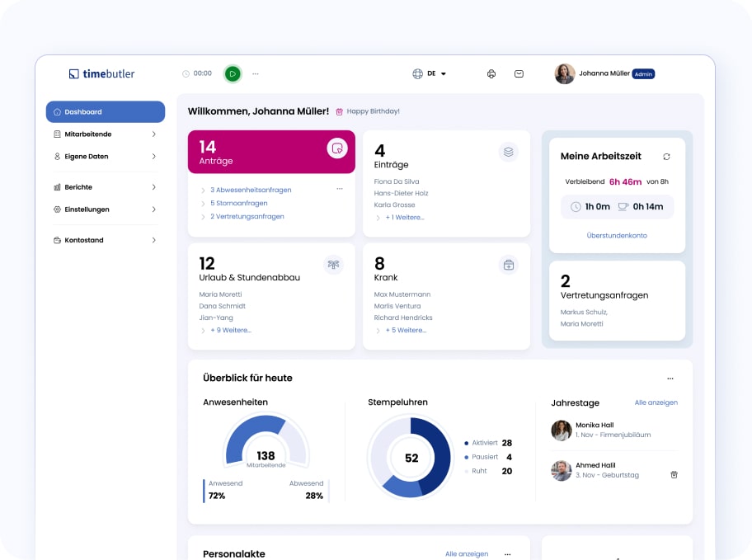This screenshot has width=752, height=560.
Task: Click Alle anzeigen beside Jahrestage
Action: click(x=656, y=402)
